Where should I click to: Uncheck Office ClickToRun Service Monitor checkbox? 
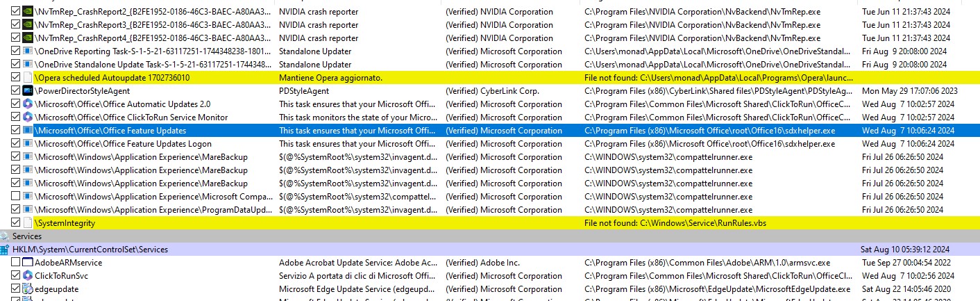pos(16,117)
